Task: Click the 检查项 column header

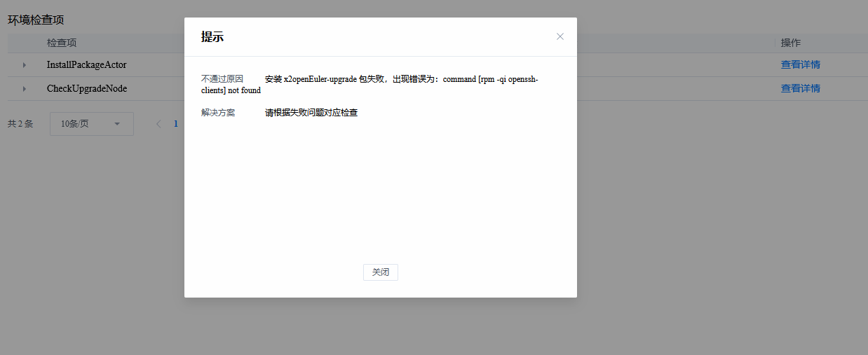Action: (x=62, y=43)
